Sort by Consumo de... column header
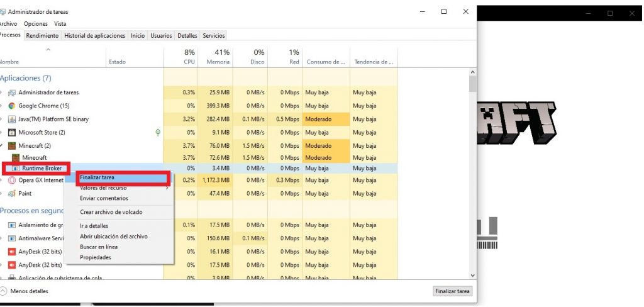The width and height of the screenshot is (644, 307). pos(326,57)
